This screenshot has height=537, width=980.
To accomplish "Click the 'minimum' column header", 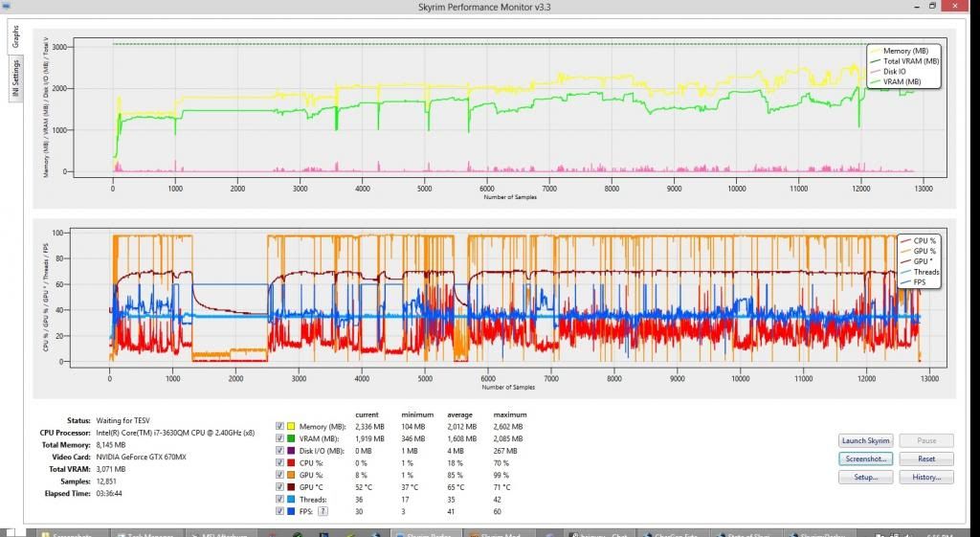I will (417, 414).
